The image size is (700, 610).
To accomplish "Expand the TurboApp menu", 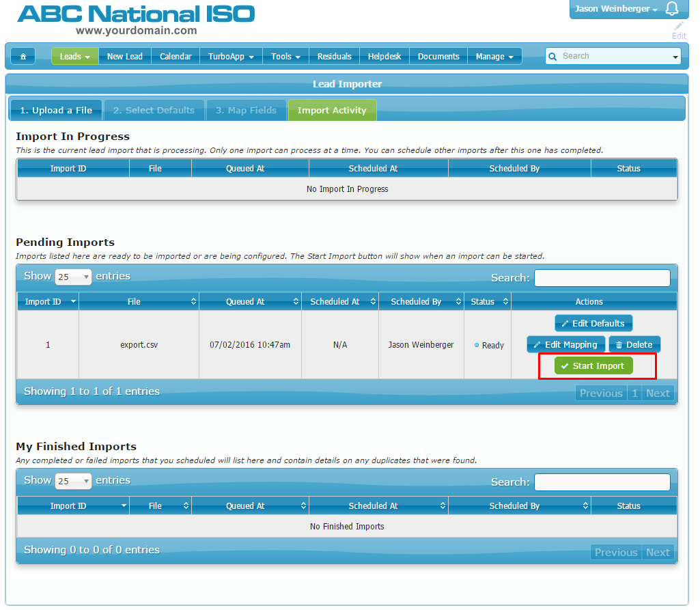I will [231, 57].
